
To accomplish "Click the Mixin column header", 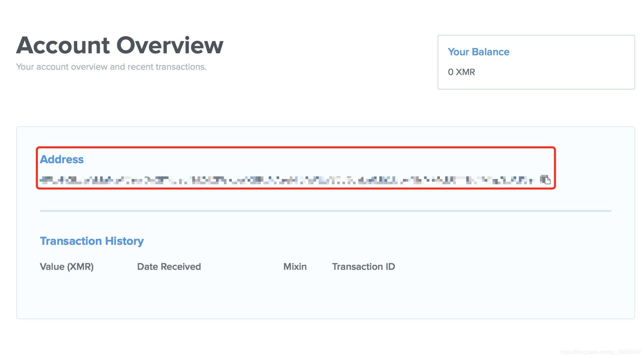I will click(295, 267).
